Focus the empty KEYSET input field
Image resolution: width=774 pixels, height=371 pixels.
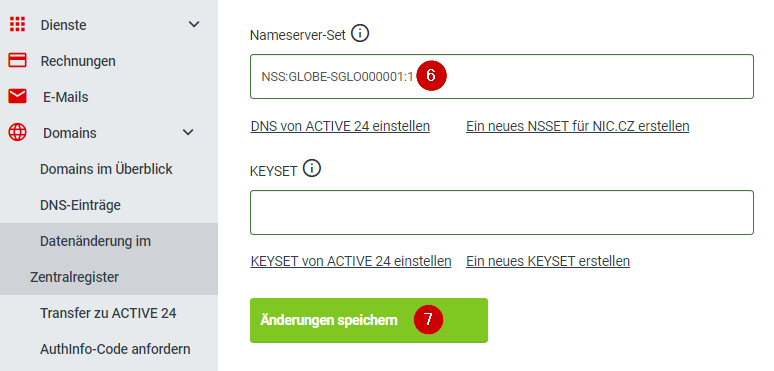[502, 212]
